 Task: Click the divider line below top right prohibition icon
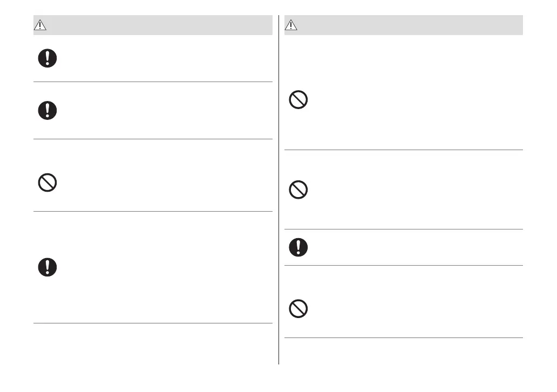click(x=403, y=150)
